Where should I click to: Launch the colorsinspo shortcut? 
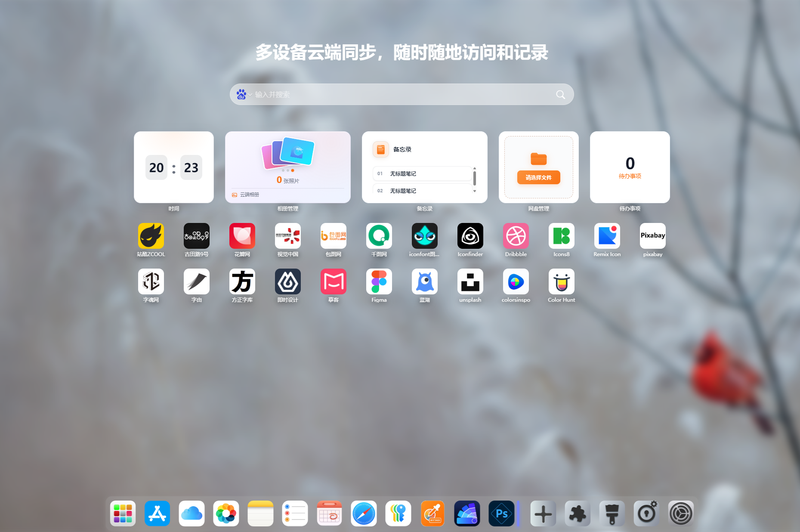(x=516, y=281)
